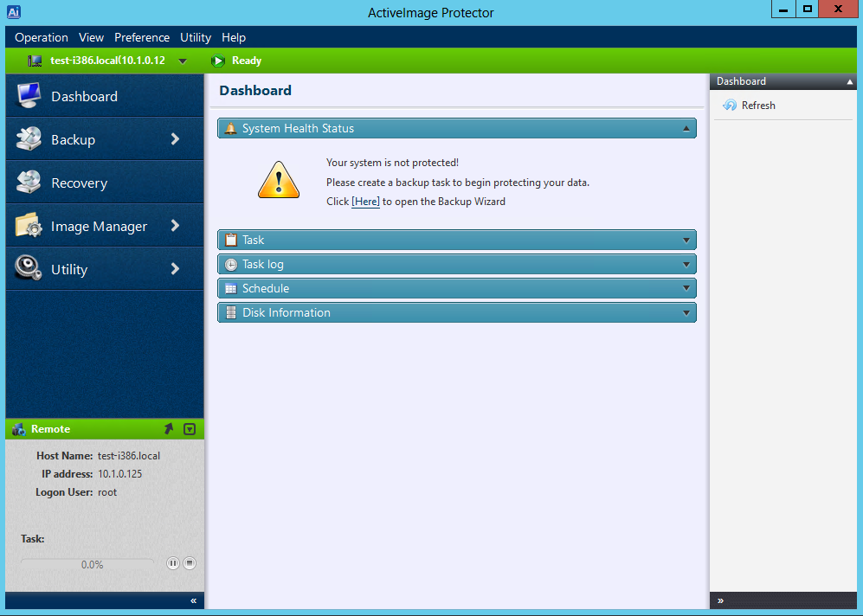
Task: Expand the Schedule section
Action: pos(686,289)
